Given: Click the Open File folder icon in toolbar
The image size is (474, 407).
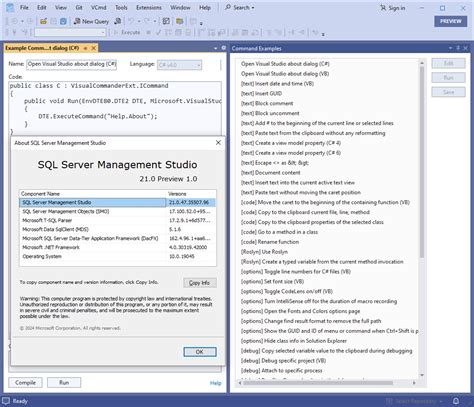Looking at the screenshot, I should click(x=44, y=21).
